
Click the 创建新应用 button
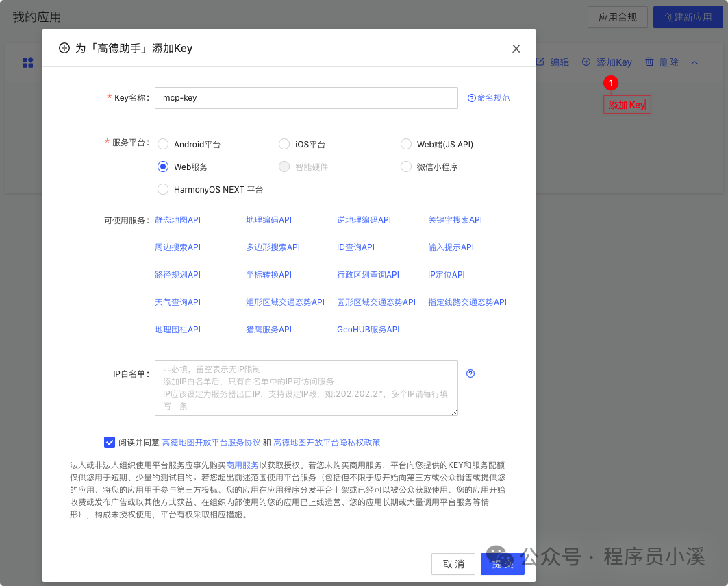click(688, 17)
